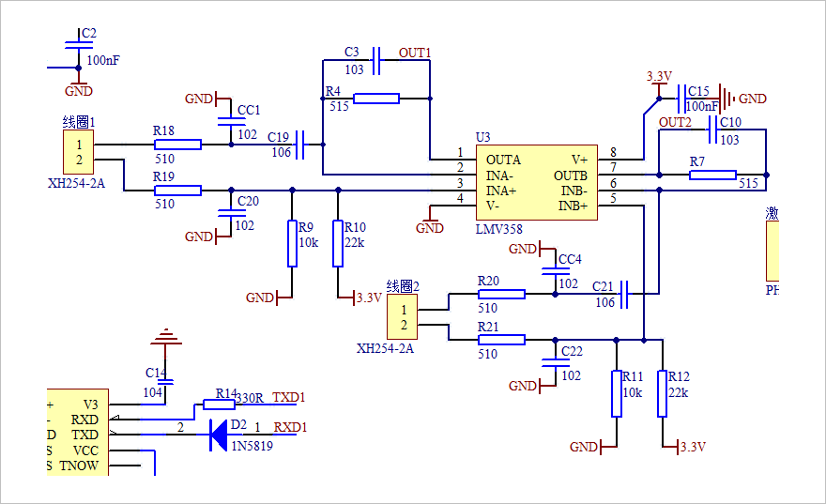Image resolution: width=826 pixels, height=504 pixels.
Task: Click the OUT2 net label
Action: click(675, 122)
